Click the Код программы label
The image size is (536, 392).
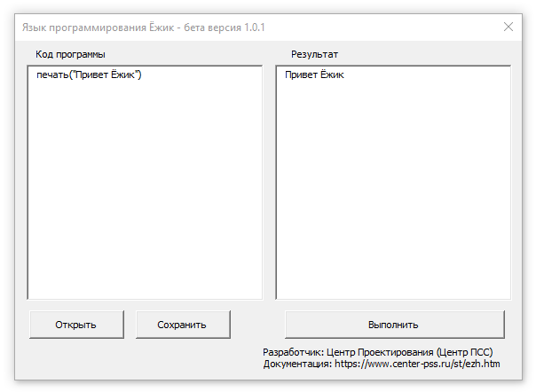pyautogui.click(x=70, y=54)
